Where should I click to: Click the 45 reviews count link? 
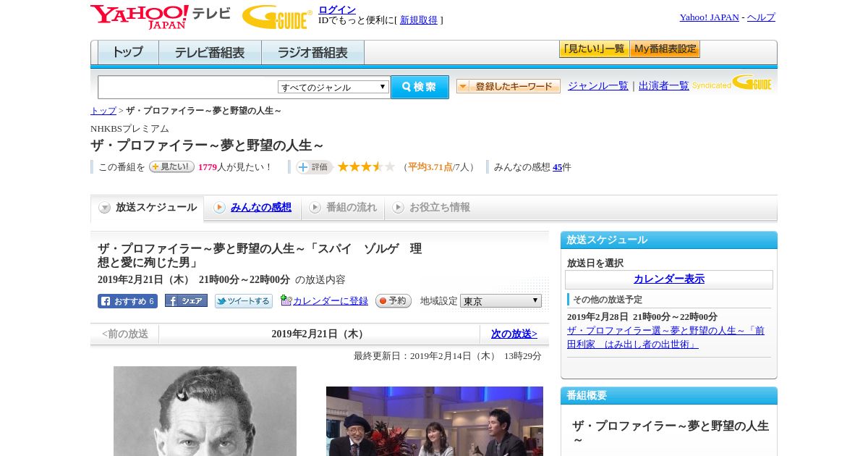point(557,167)
